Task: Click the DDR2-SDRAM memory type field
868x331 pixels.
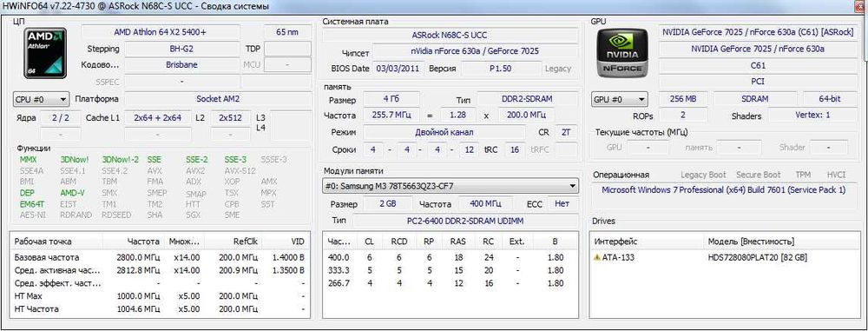Action: point(527,99)
